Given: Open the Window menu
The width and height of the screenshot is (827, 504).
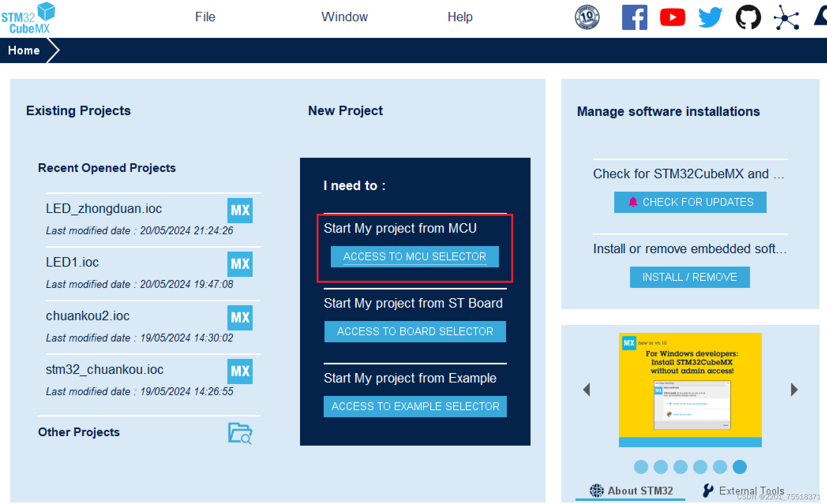Looking at the screenshot, I should [x=344, y=17].
